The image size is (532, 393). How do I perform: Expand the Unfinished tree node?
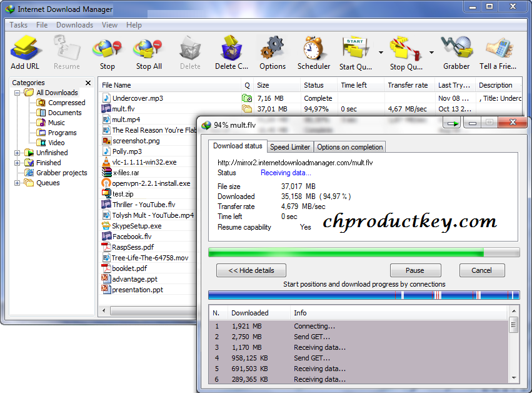(x=17, y=153)
